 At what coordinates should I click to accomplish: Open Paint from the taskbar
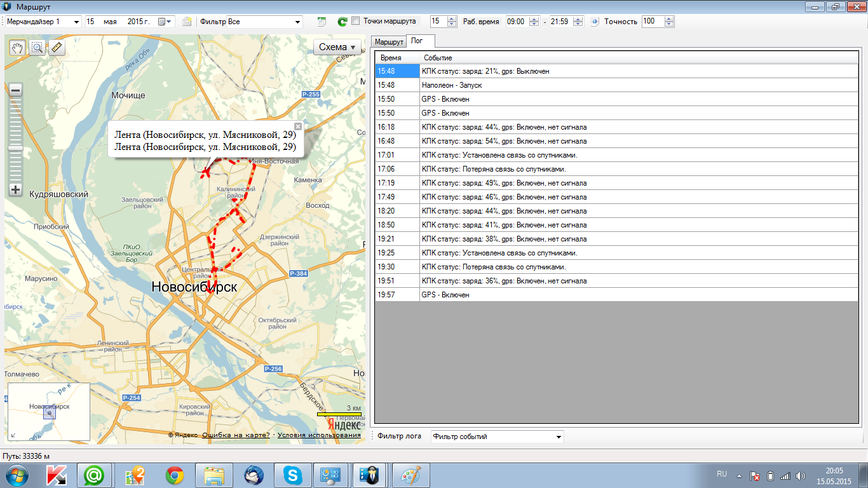410,475
